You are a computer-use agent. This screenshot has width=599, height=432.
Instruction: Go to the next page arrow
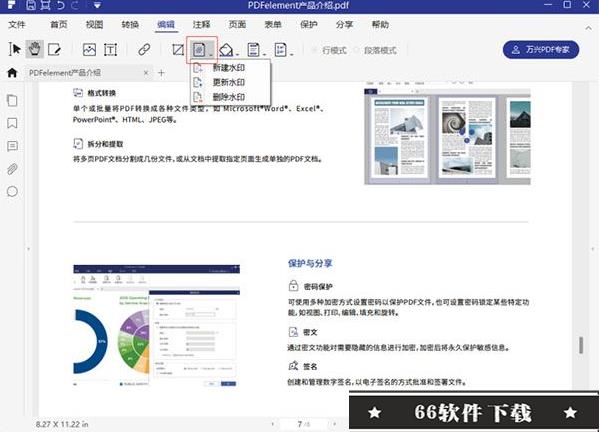[x=334, y=424]
